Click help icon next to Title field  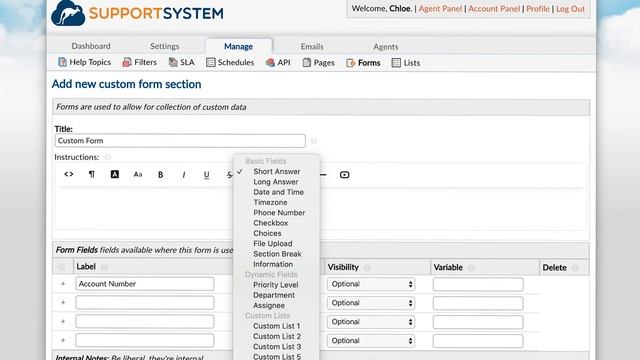[314, 141]
